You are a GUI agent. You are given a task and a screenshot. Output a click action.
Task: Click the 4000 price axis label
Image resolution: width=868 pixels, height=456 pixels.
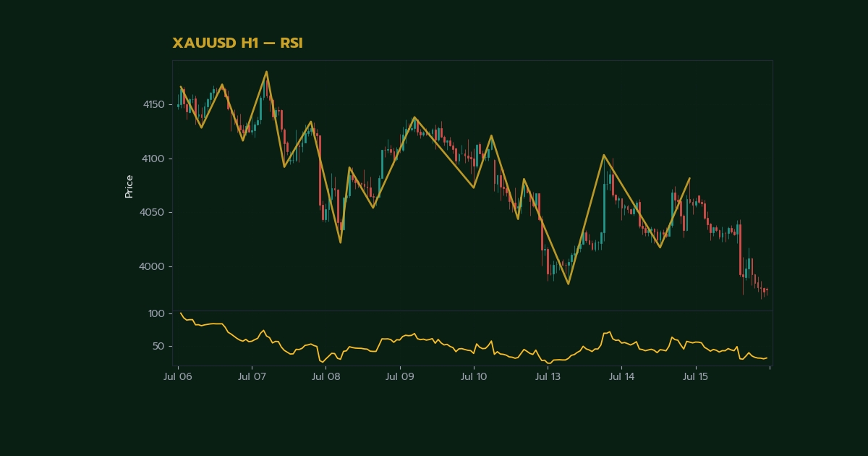pyautogui.click(x=153, y=267)
